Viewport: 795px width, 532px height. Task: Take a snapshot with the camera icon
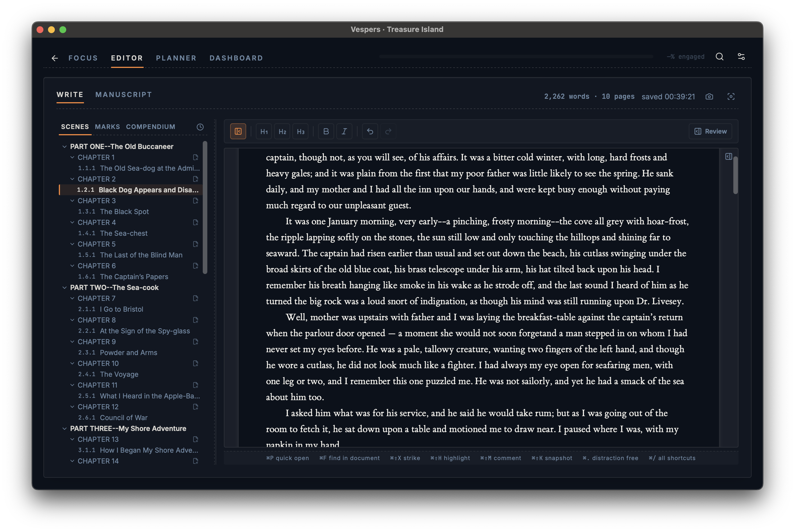709,97
